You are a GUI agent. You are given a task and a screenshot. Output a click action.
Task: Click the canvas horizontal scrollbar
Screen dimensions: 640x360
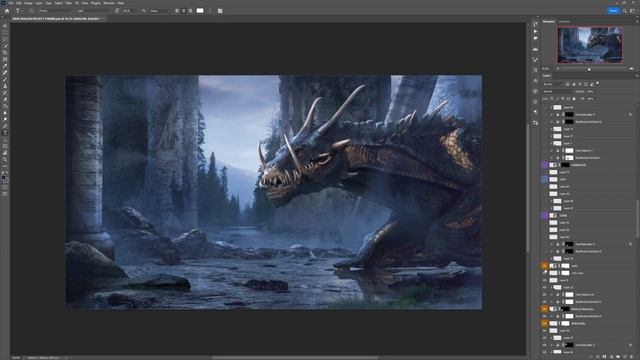point(295,358)
